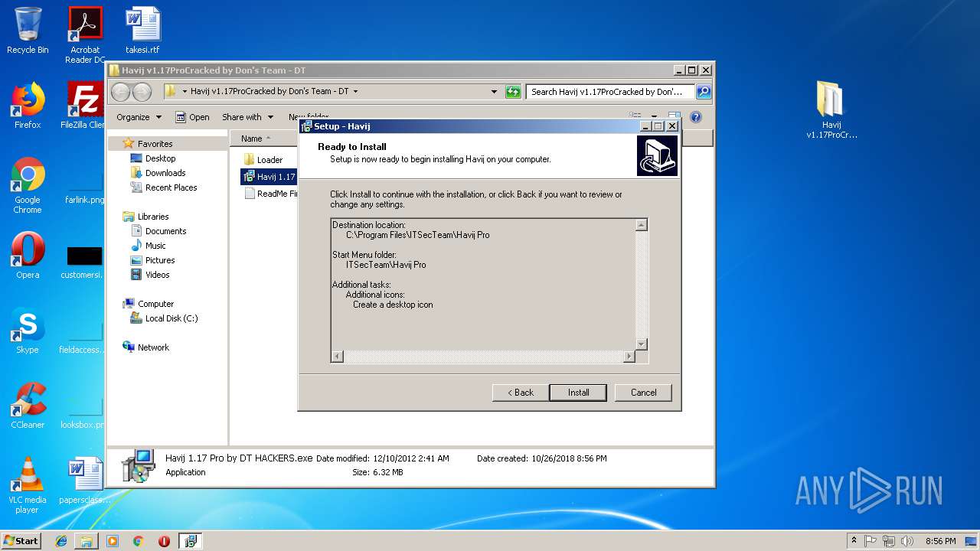
Task: Open papersclass document on desktop
Action: coord(85,481)
